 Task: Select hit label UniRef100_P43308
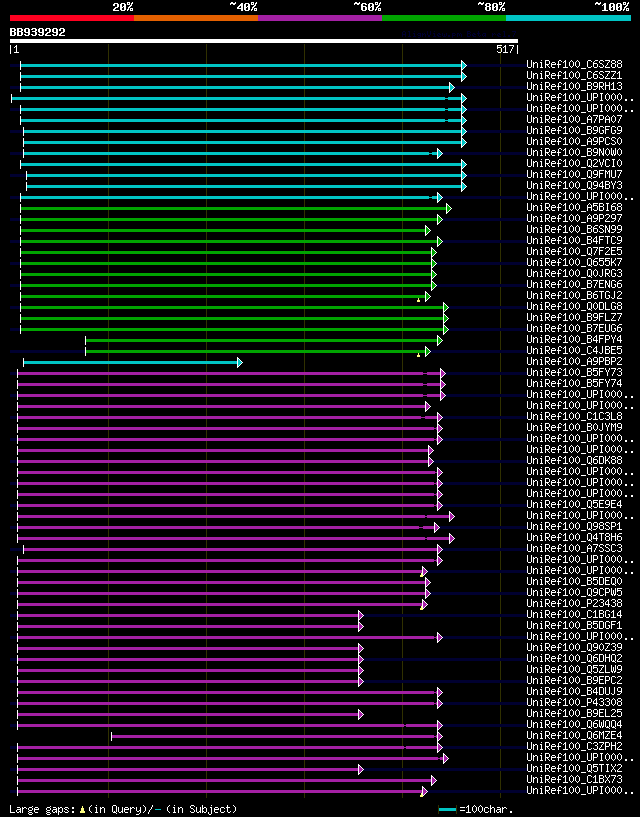(574, 702)
